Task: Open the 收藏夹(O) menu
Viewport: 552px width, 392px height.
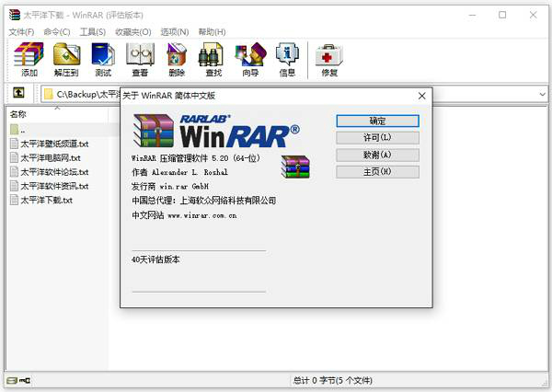Action: coord(133,32)
